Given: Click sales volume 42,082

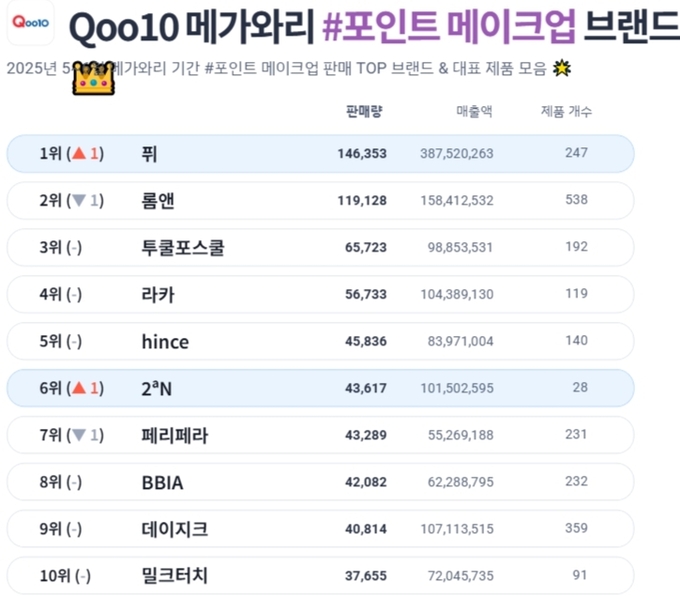Looking at the screenshot, I should coord(366,482).
